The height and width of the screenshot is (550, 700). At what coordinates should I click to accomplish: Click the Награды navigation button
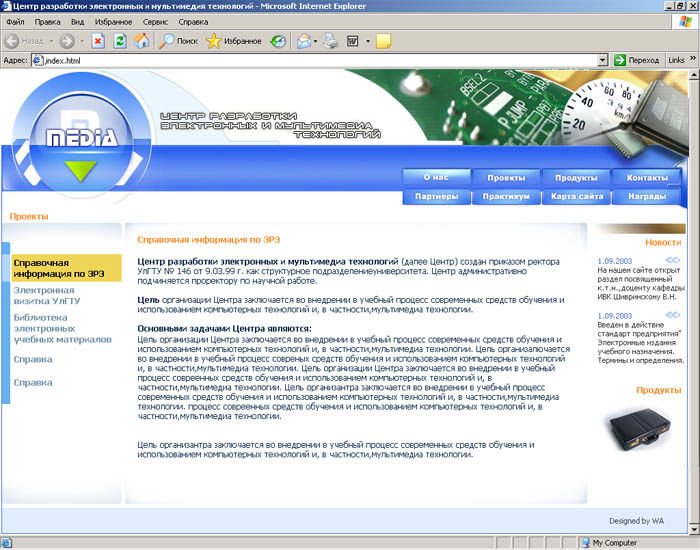point(647,196)
